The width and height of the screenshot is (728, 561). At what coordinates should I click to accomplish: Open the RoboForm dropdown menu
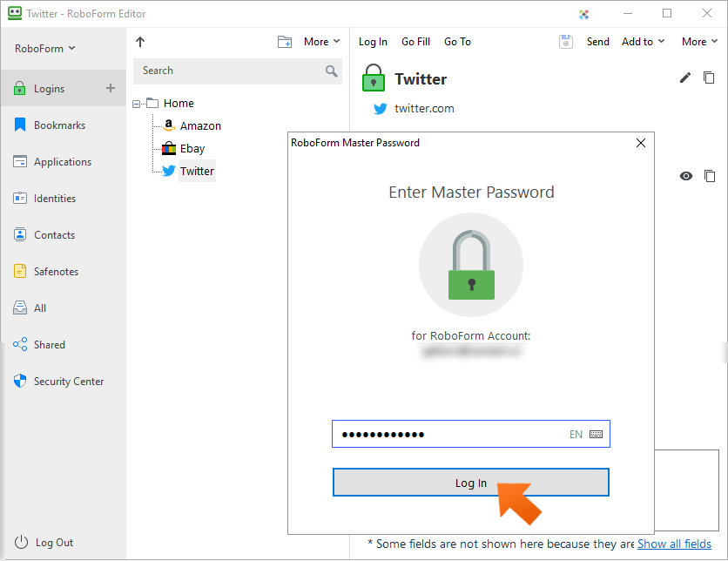(x=45, y=48)
